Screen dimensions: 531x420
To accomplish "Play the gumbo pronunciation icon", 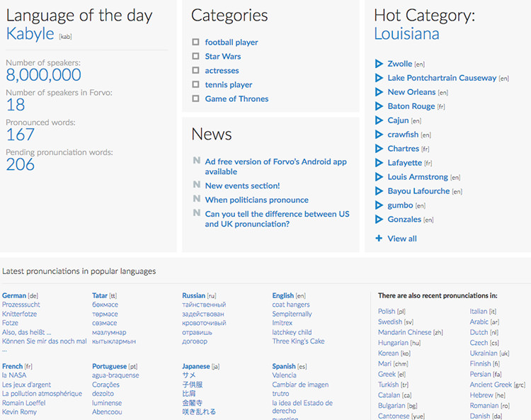I will tap(379, 205).
